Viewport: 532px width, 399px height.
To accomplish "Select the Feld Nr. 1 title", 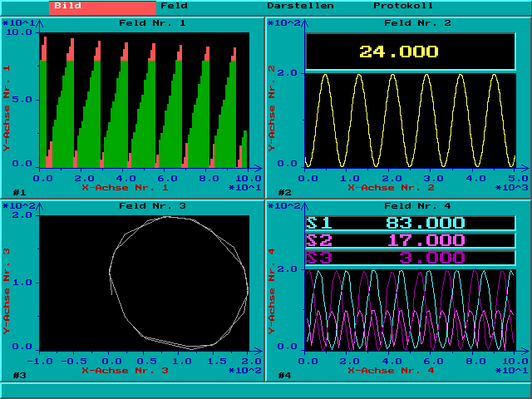I will pyautogui.click(x=152, y=23).
